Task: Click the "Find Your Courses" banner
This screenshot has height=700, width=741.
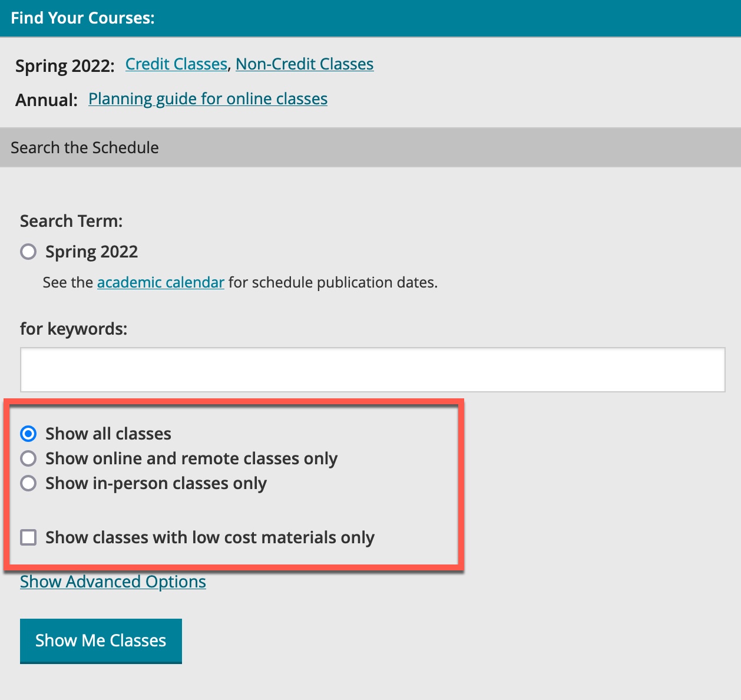Action: 82,18
